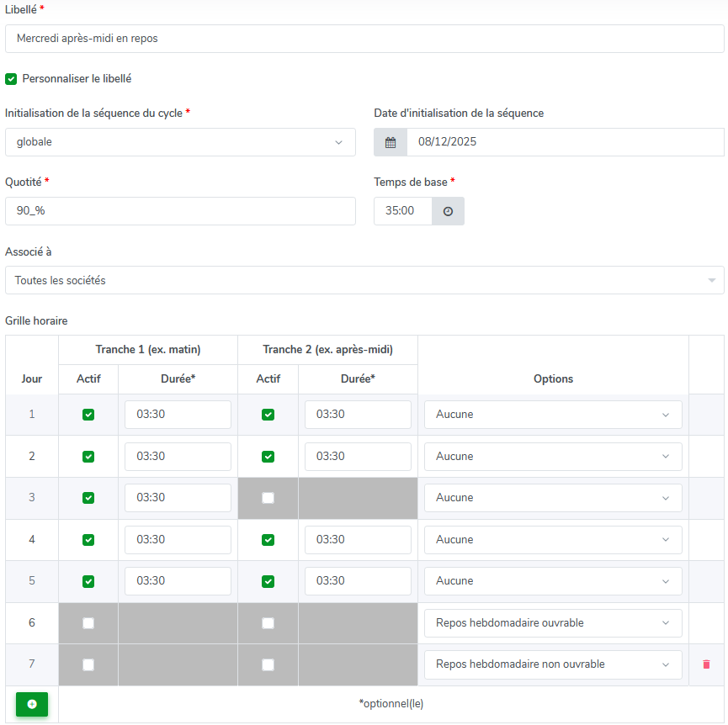728x725 pixels.
Task: Add a new day with the green plus button
Action: 32,704
